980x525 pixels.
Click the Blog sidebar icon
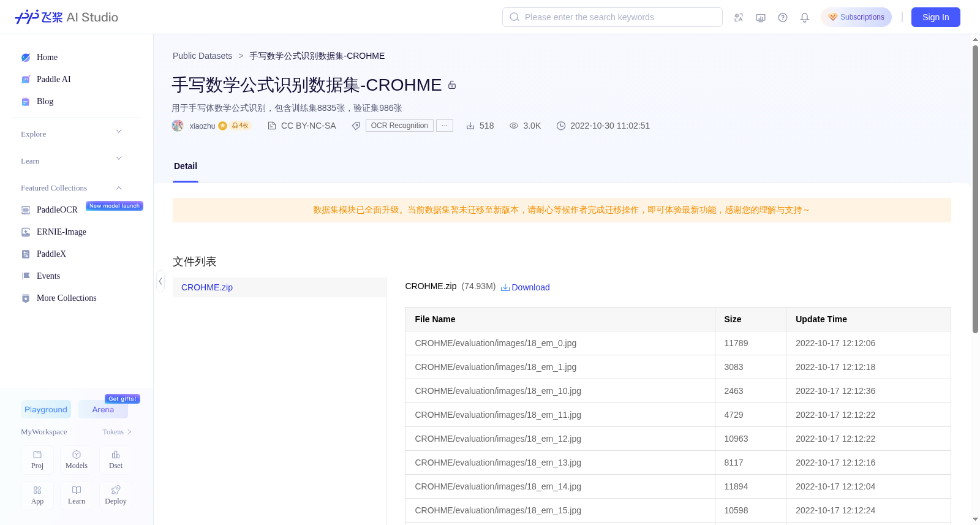pos(26,102)
